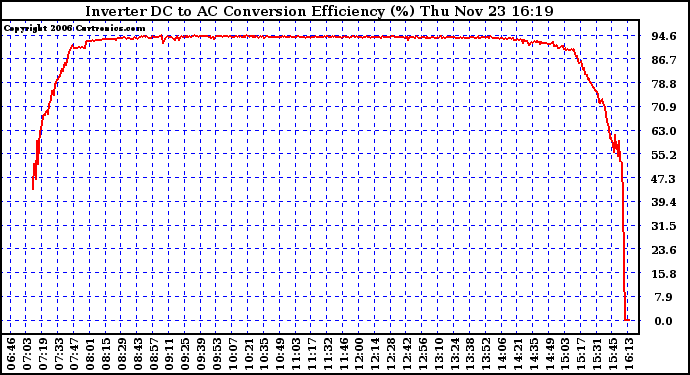690x375 pixels.
Task: Click the 7.9 y-axis value
Action: coord(664,298)
